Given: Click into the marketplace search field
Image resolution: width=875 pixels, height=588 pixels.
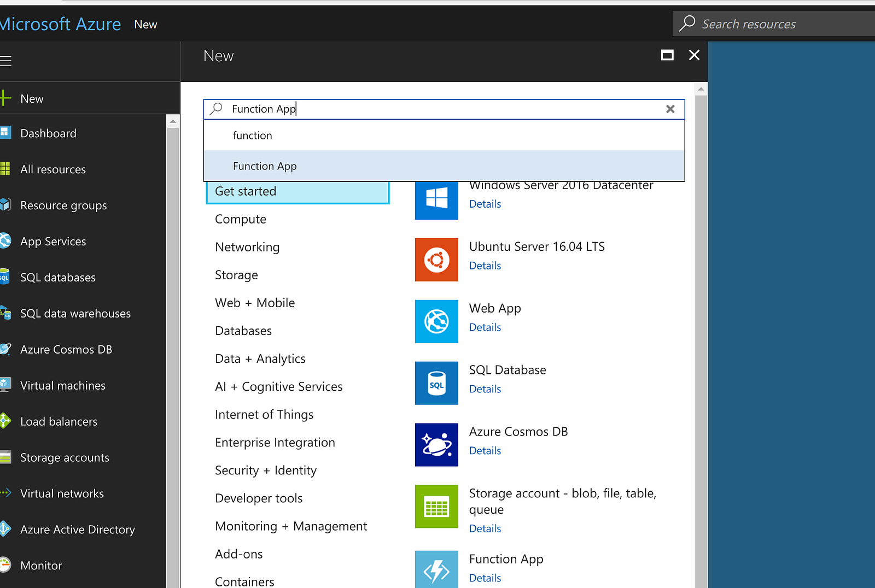Looking at the screenshot, I should coord(444,109).
